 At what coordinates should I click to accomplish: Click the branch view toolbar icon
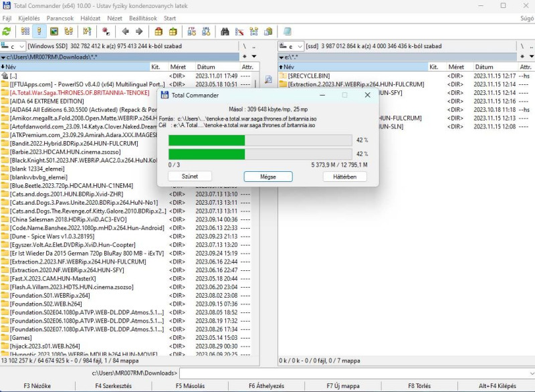pos(87,31)
